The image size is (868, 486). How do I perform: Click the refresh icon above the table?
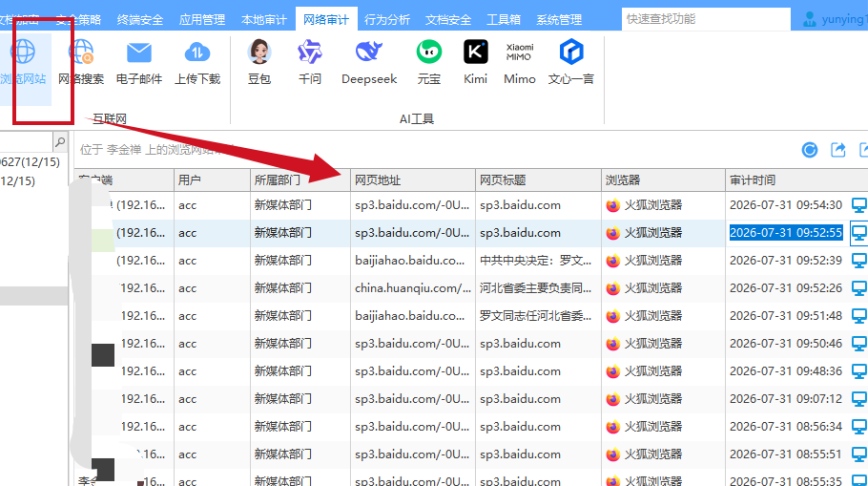[x=810, y=150]
